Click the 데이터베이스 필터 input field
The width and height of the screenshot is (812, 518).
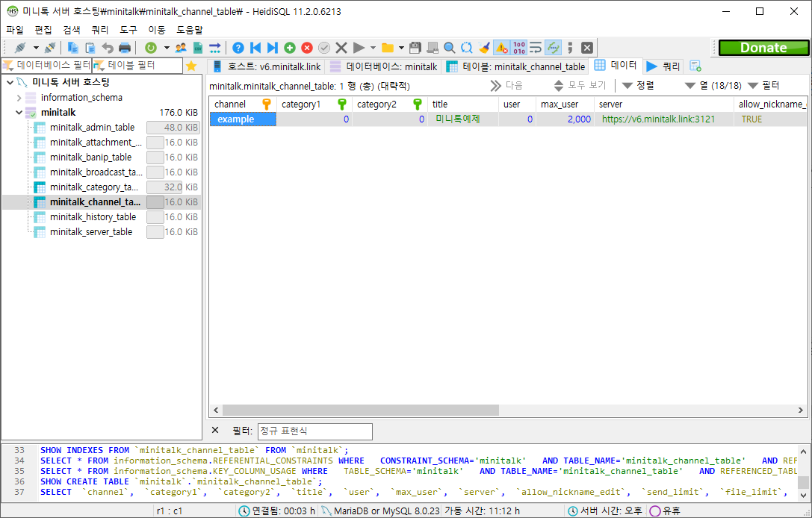coord(47,66)
